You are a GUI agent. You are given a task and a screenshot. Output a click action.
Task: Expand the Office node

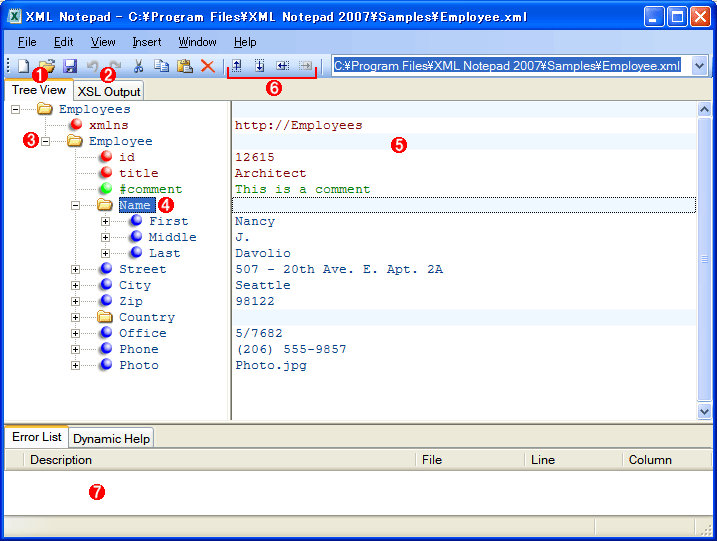coord(75,333)
